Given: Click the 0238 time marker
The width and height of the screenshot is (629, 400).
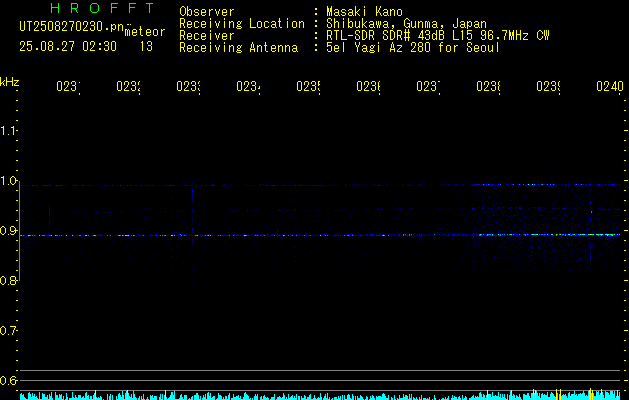Looking at the screenshot, I should click(488, 86).
